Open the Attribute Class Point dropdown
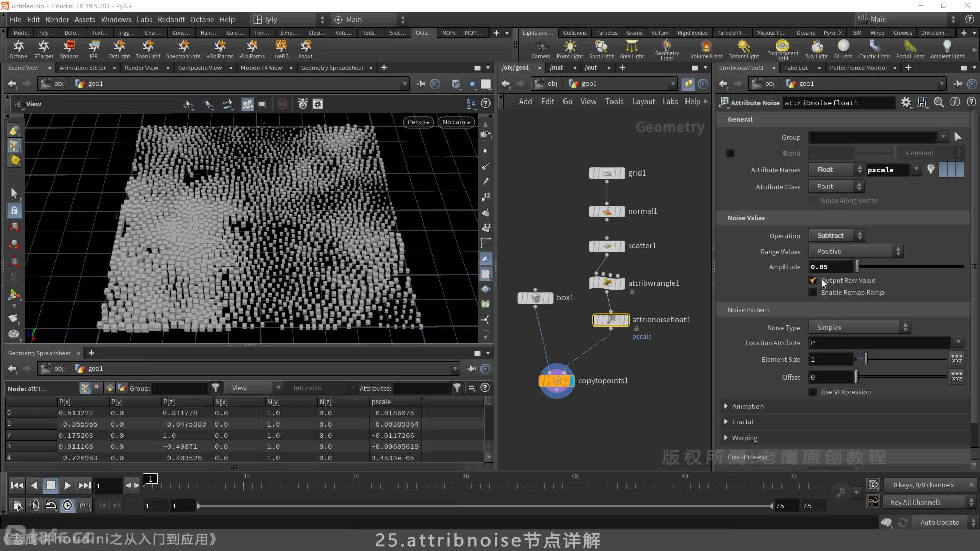This screenshot has width=980, height=551. pos(836,186)
